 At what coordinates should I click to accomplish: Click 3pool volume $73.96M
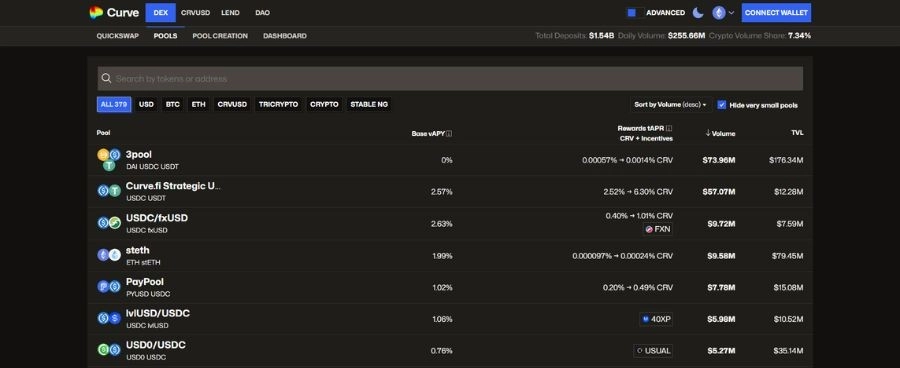pyautogui.click(x=719, y=160)
